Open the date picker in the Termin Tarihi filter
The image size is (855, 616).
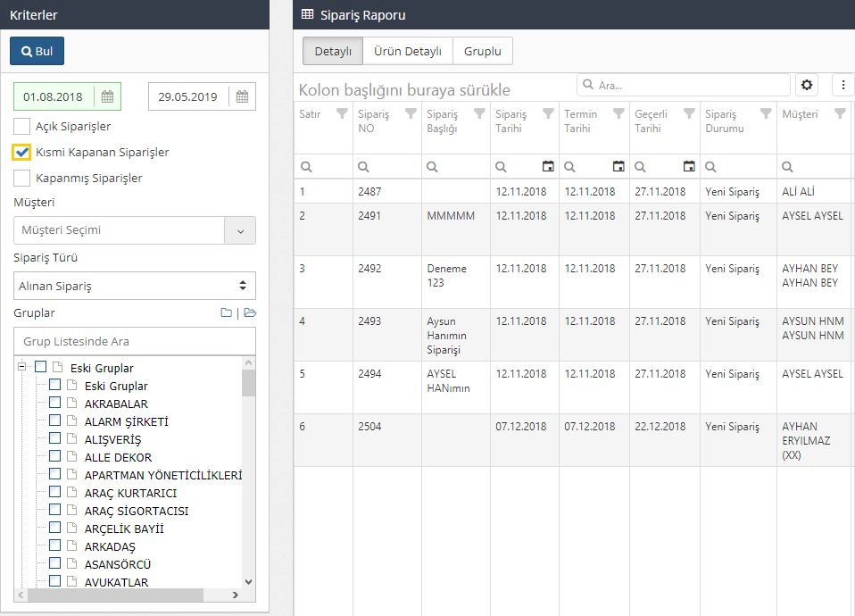618,167
